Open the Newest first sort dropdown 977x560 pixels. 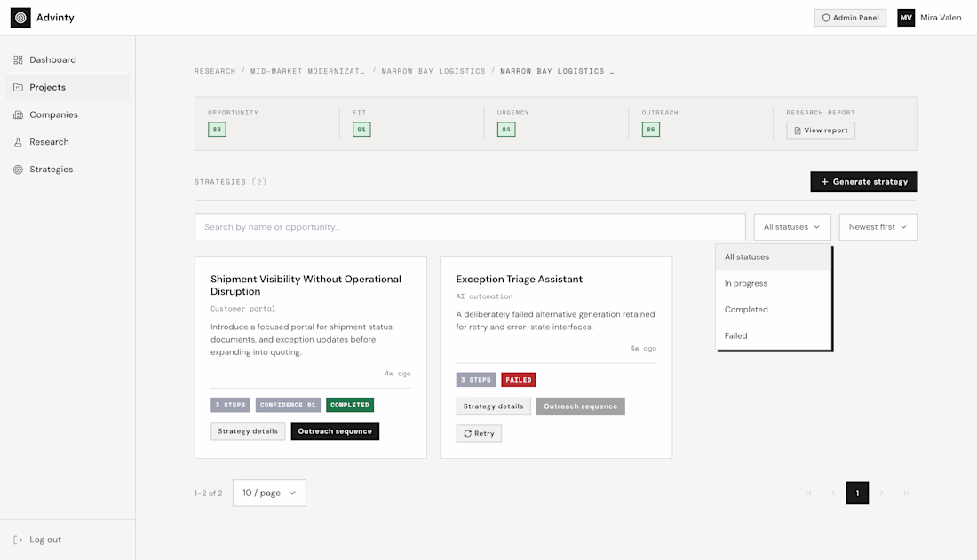pos(878,226)
